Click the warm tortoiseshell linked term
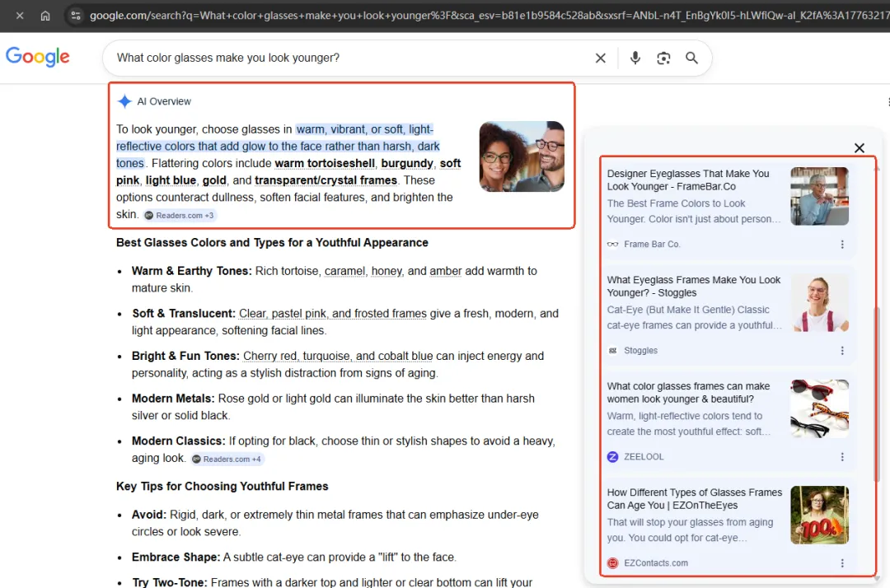This screenshot has width=890, height=588. click(x=325, y=163)
